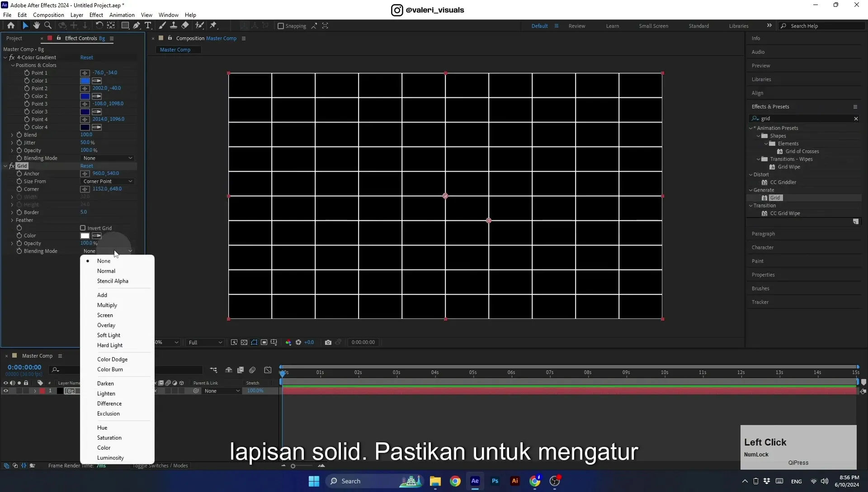Expand the Feather property
This screenshot has height=492, width=868.
tap(12, 220)
